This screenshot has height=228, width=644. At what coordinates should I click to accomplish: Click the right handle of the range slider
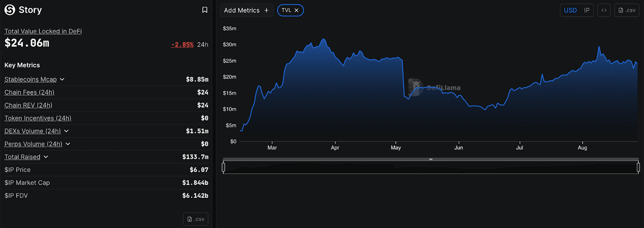tap(638, 167)
